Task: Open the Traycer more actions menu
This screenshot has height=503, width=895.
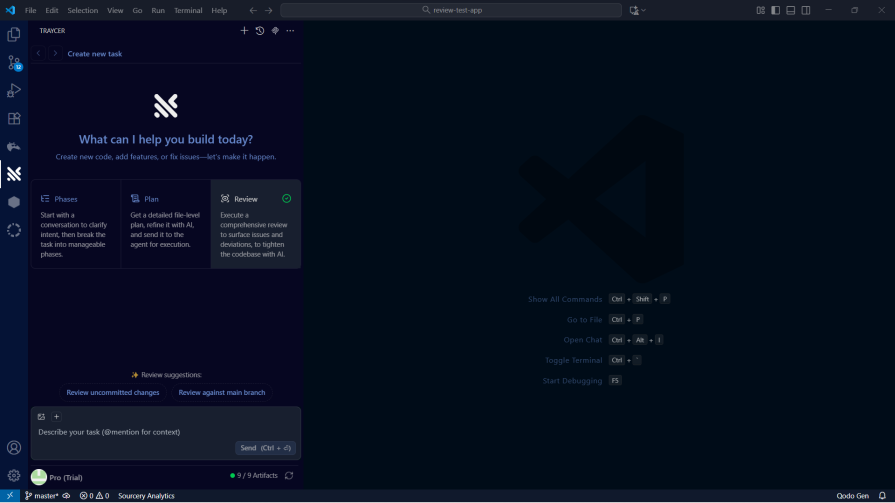Action: [x=290, y=31]
